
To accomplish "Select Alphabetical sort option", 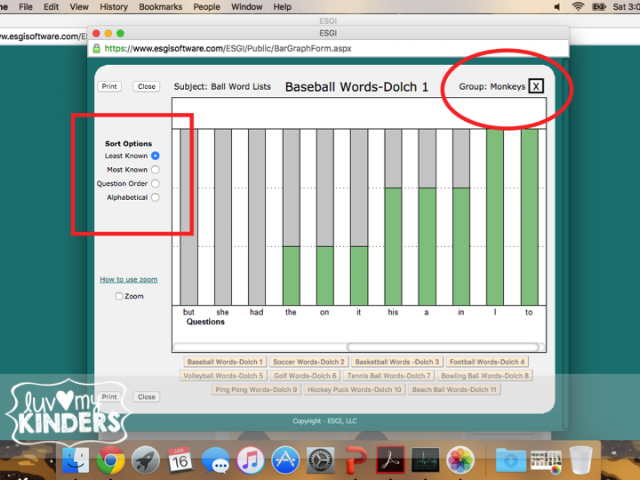I will [155, 197].
